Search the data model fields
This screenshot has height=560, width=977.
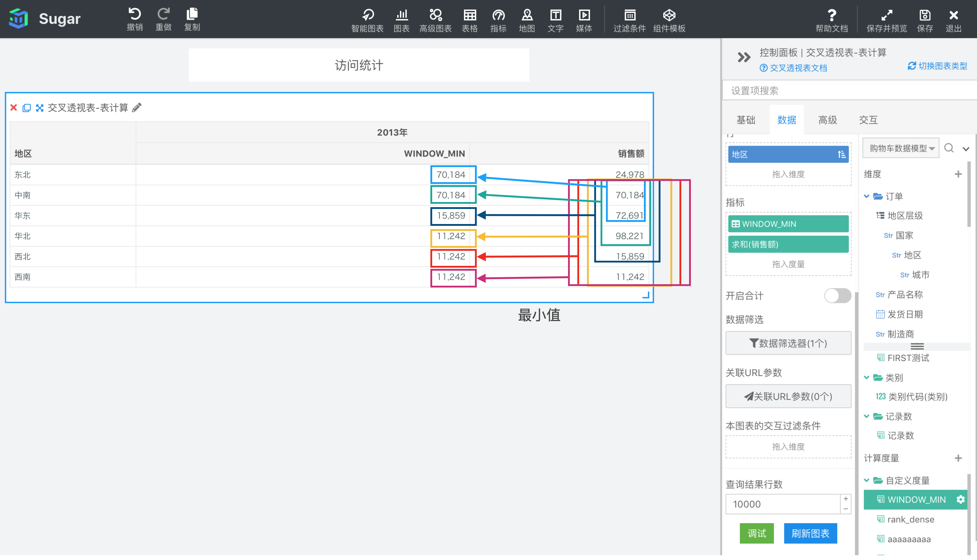pos(949,148)
